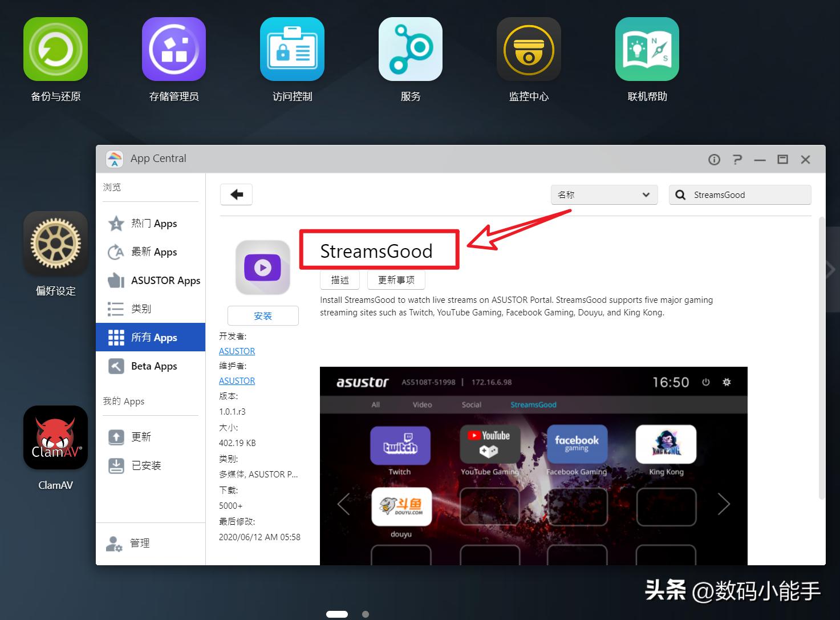Open the 存储管理员 app icon
The image size is (840, 620).
coord(174,49)
